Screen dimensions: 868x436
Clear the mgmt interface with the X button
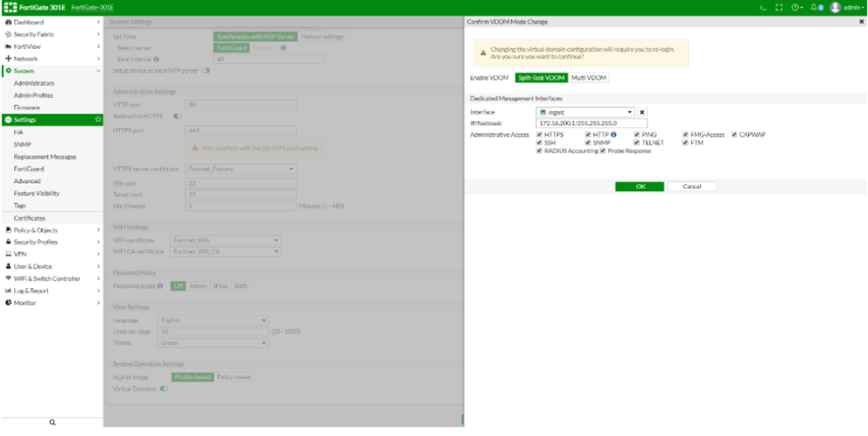(x=642, y=112)
